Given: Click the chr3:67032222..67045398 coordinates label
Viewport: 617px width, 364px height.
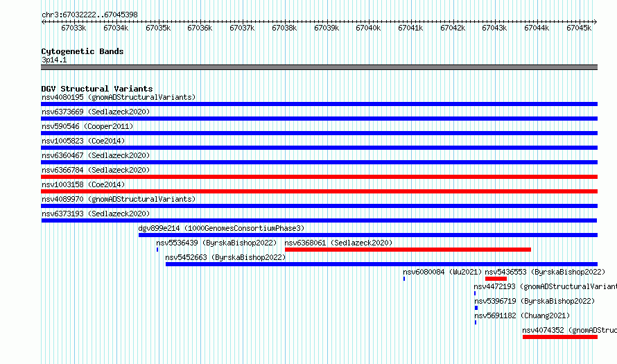Looking at the screenshot, I should tap(89, 15).
